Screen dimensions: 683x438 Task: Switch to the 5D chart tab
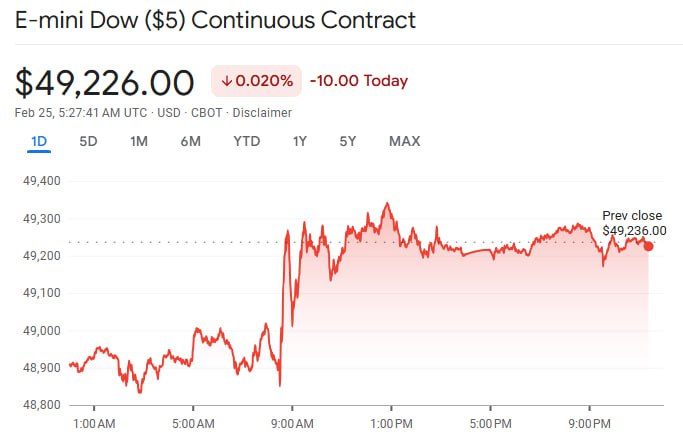coord(88,141)
